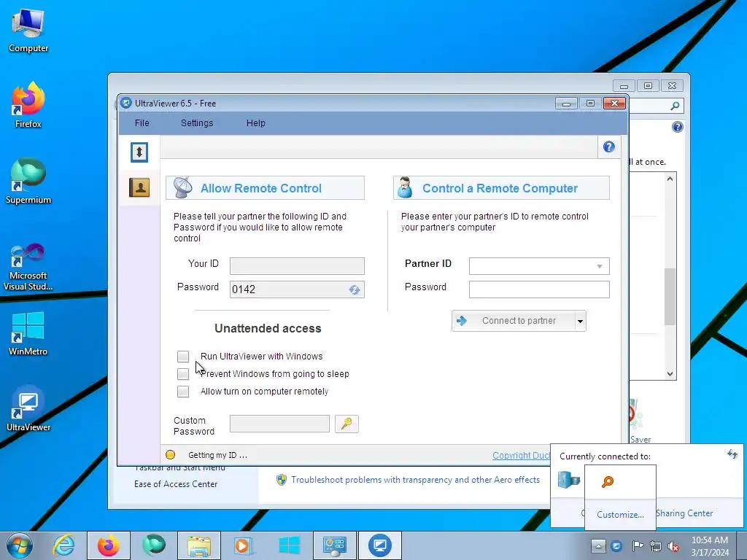747x560 pixels.
Task: Click Customize... in the tray popup
Action: tap(620, 515)
